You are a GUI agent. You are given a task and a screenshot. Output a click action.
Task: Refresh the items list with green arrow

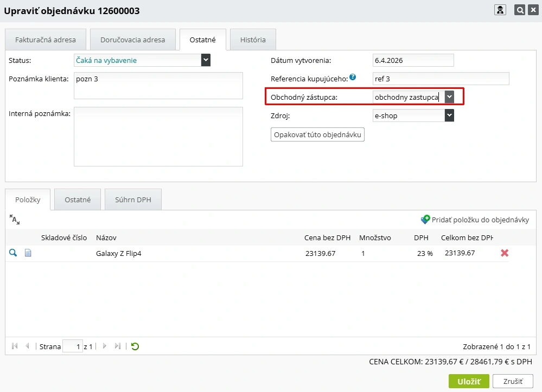point(135,346)
